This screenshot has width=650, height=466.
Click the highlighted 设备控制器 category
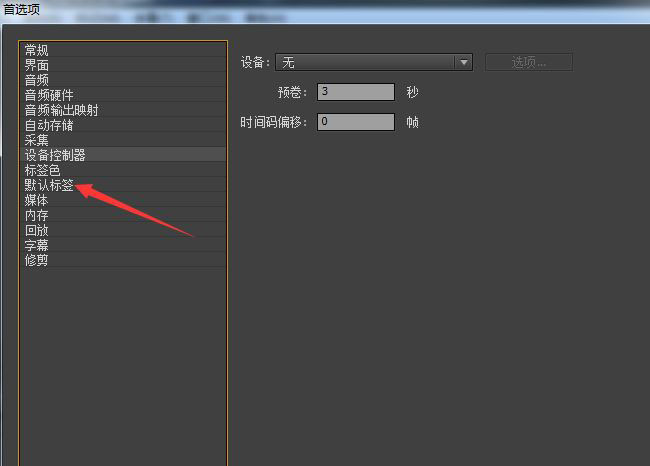[123, 155]
